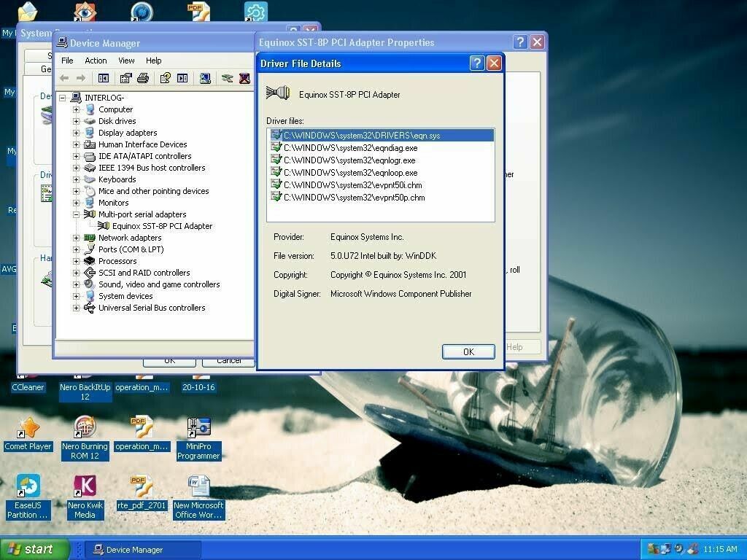Image resolution: width=747 pixels, height=560 pixels.
Task: Click the Scan for hardware changes icon
Action: pos(205,78)
